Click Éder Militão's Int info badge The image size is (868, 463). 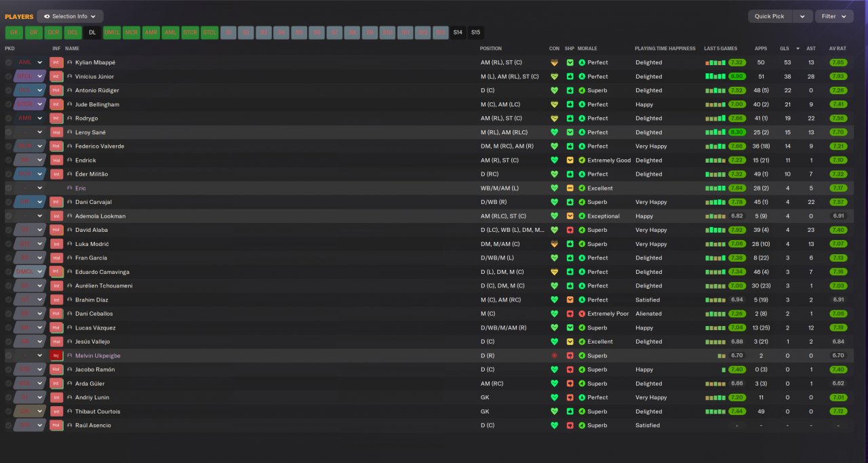(x=56, y=174)
